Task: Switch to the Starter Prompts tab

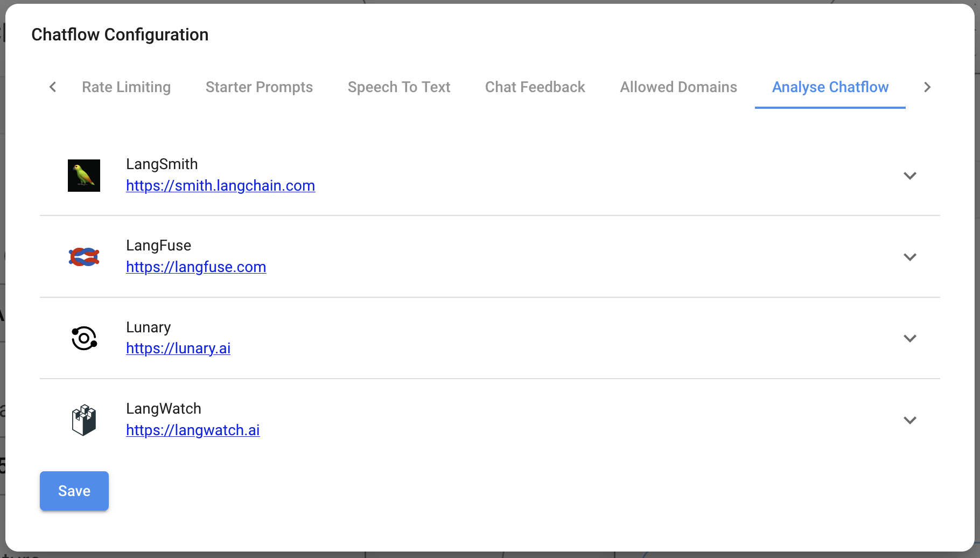Action: (259, 87)
